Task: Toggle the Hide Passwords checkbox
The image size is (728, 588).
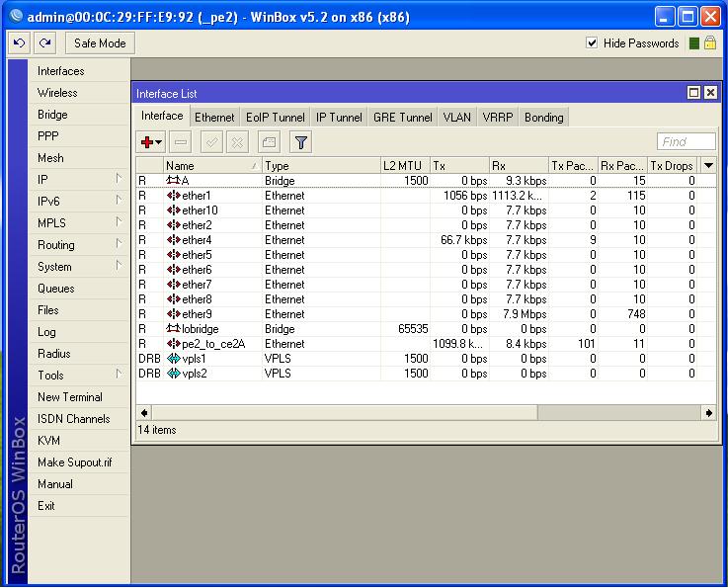Action: tap(592, 43)
